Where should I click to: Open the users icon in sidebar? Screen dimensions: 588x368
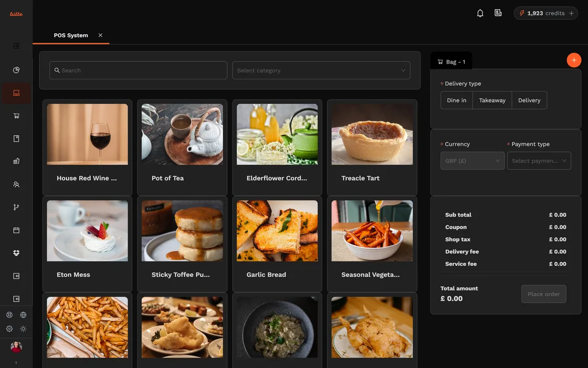pos(16,185)
